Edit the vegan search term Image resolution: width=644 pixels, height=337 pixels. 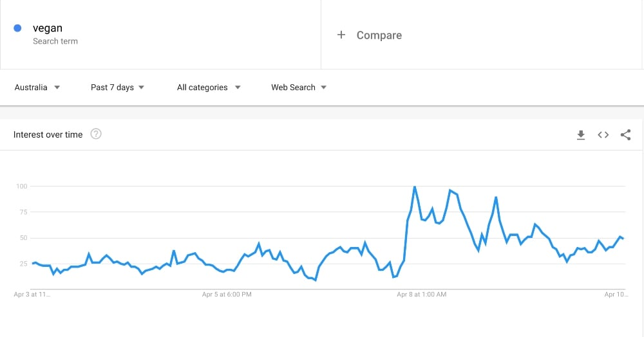point(48,28)
